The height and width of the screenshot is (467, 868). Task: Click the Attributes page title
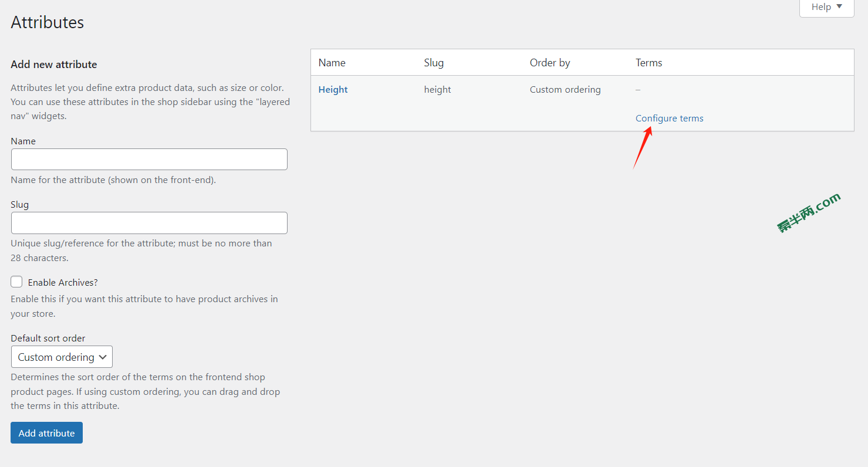pyautogui.click(x=48, y=22)
